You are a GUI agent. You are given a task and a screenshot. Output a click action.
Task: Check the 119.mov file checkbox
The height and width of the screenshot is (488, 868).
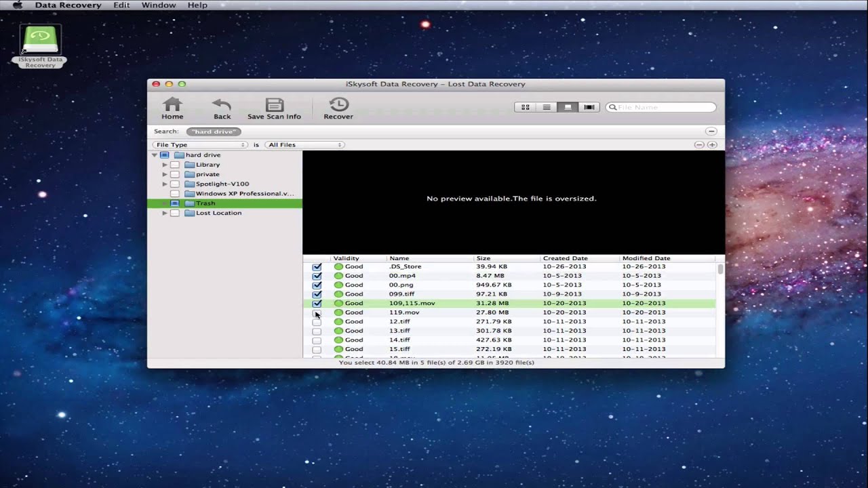coord(317,313)
